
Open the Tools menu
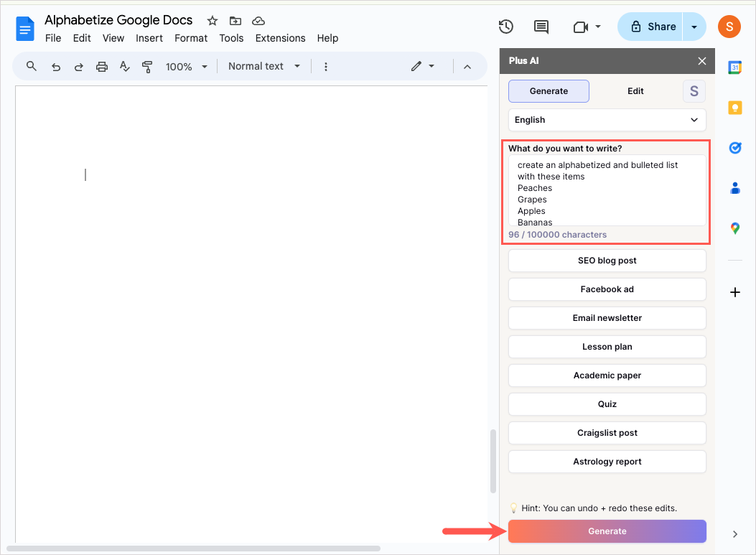231,38
